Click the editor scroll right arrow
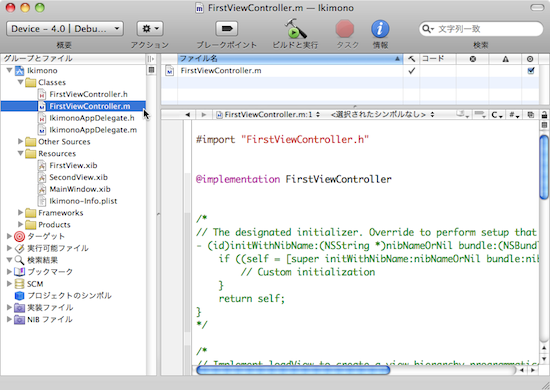This screenshot has width=550, height=390. click(x=534, y=370)
